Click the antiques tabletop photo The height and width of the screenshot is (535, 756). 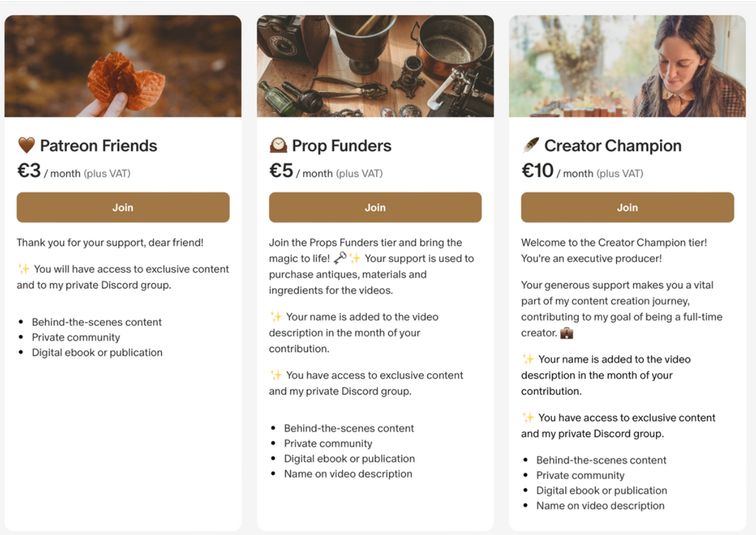tap(375, 65)
